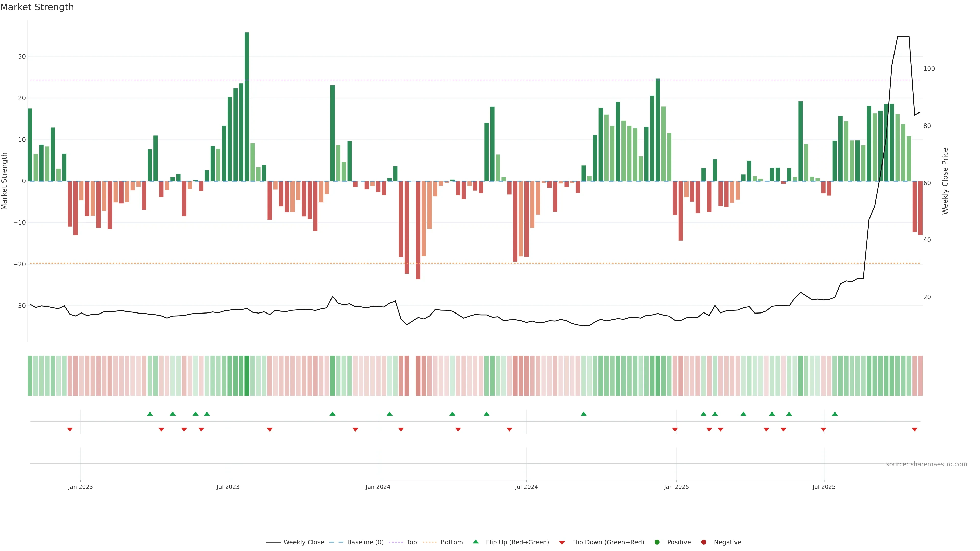Viewport: 980px width, 551px height.
Task: Click the Negative red circle legend icon
Action: point(703,542)
